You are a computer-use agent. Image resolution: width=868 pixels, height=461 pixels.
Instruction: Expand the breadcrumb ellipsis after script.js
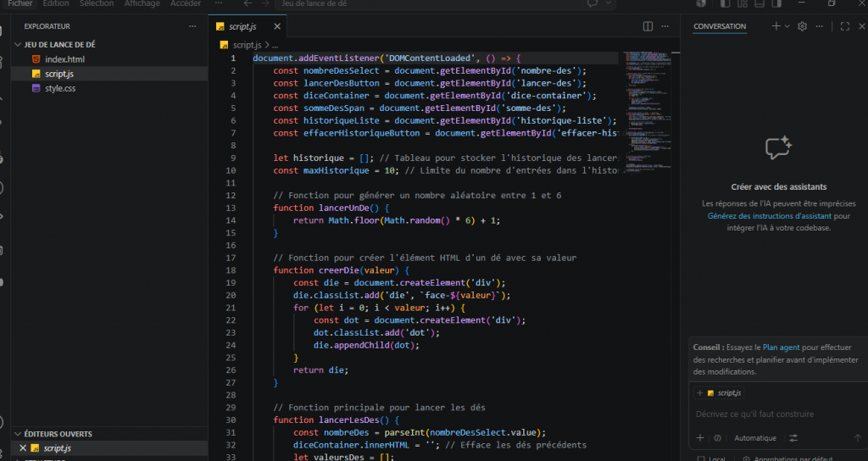(x=275, y=45)
